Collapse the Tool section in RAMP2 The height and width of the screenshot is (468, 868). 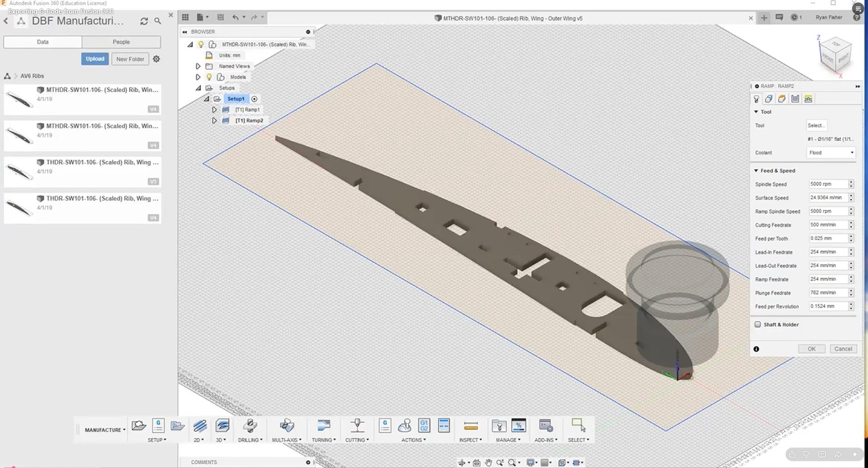pyautogui.click(x=756, y=112)
